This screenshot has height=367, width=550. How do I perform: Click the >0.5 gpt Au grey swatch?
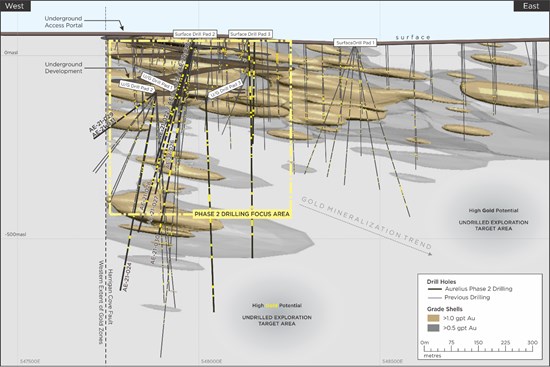coord(433,328)
